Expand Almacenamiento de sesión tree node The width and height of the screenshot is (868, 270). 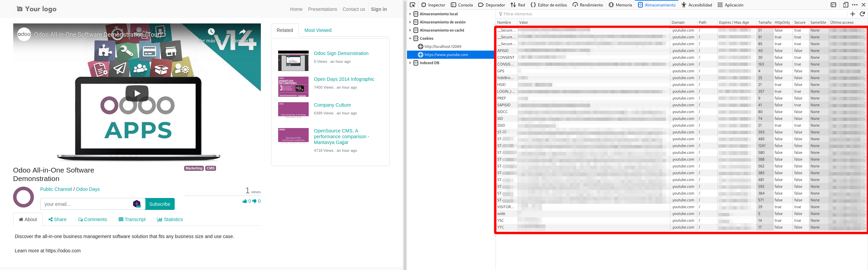pyautogui.click(x=410, y=22)
